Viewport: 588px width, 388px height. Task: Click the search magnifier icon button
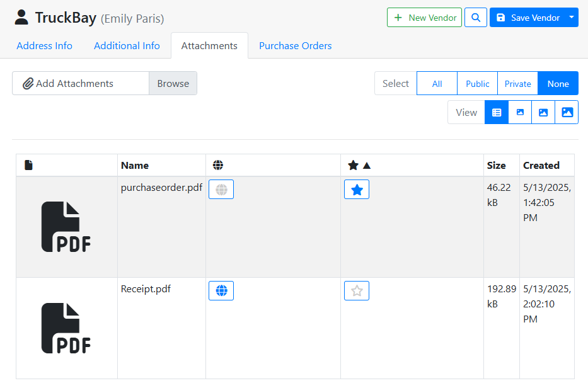pyautogui.click(x=476, y=18)
